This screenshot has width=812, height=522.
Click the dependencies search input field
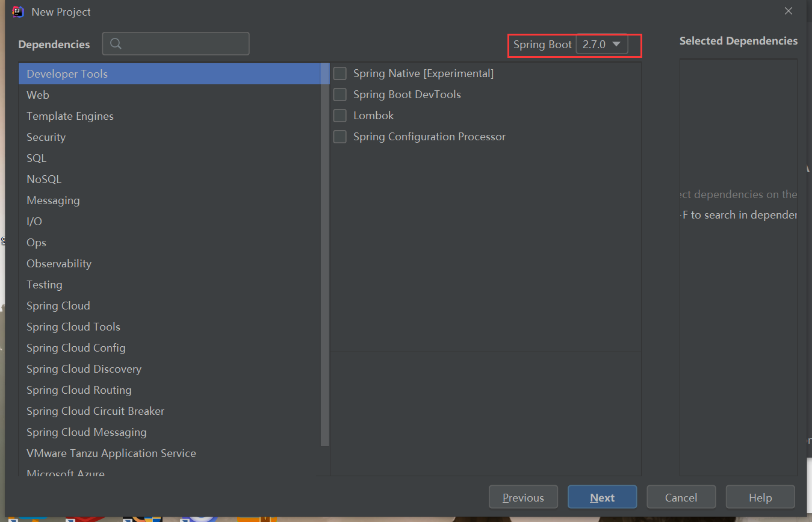click(184, 44)
